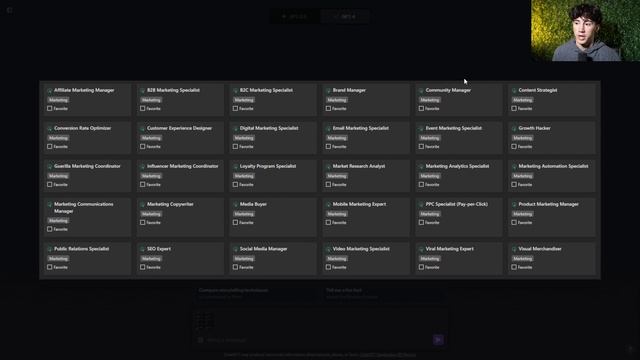Screen dimensions: 640x360
Task: Click the Media Buyer card icon
Action: point(235,204)
